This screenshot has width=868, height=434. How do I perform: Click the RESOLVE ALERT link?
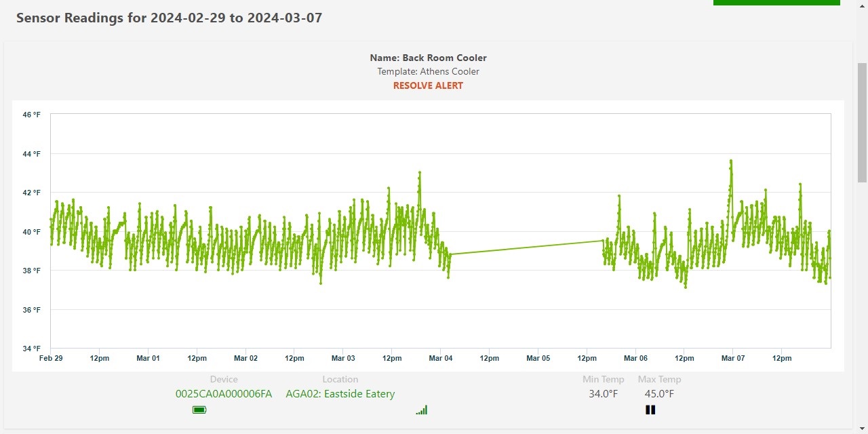(x=428, y=86)
